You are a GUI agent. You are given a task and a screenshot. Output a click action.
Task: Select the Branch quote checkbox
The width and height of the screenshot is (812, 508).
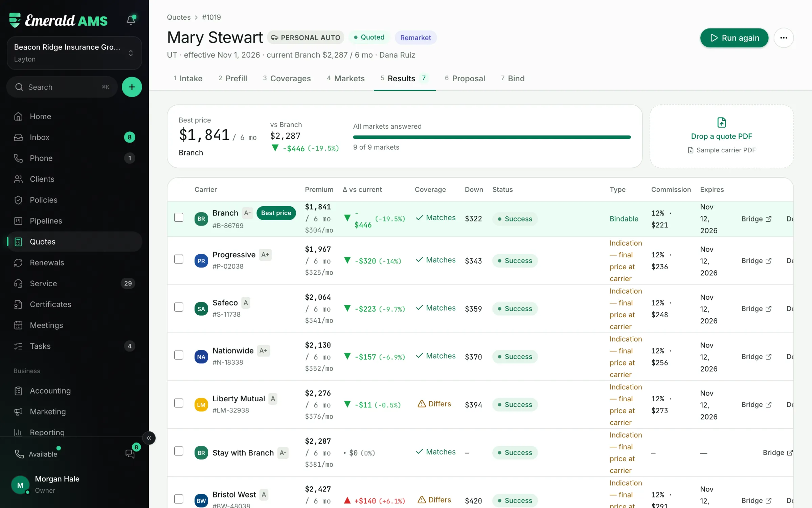(179, 217)
